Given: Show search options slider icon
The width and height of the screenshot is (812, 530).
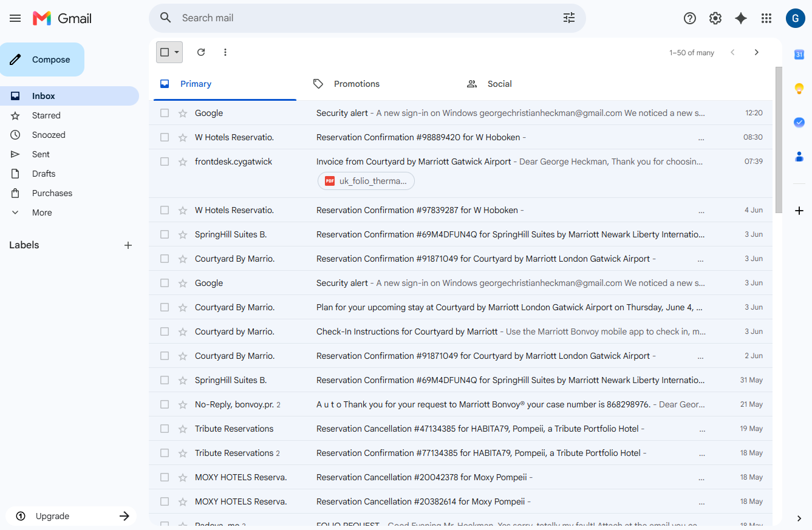Looking at the screenshot, I should [x=569, y=18].
